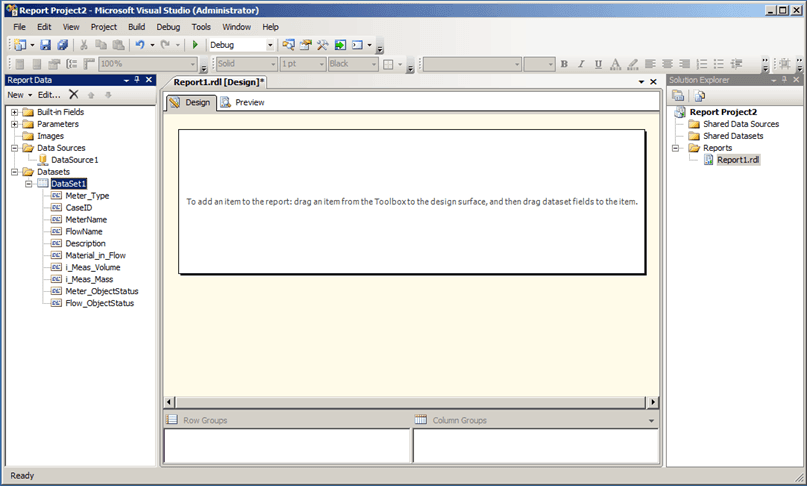Select the DataSource1 tree item
Image resolution: width=807 pixels, height=486 pixels.
(x=75, y=160)
